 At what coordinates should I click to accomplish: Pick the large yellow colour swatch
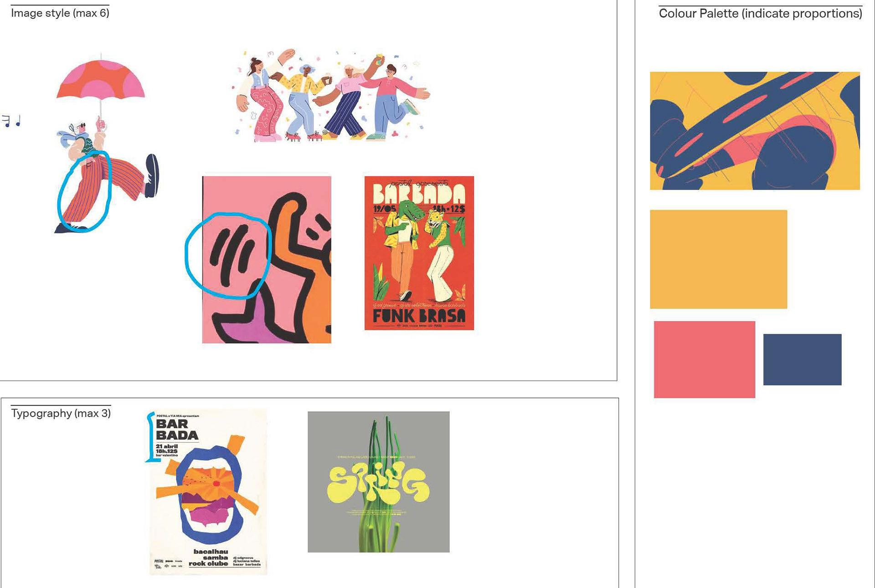click(x=718, y=259)
